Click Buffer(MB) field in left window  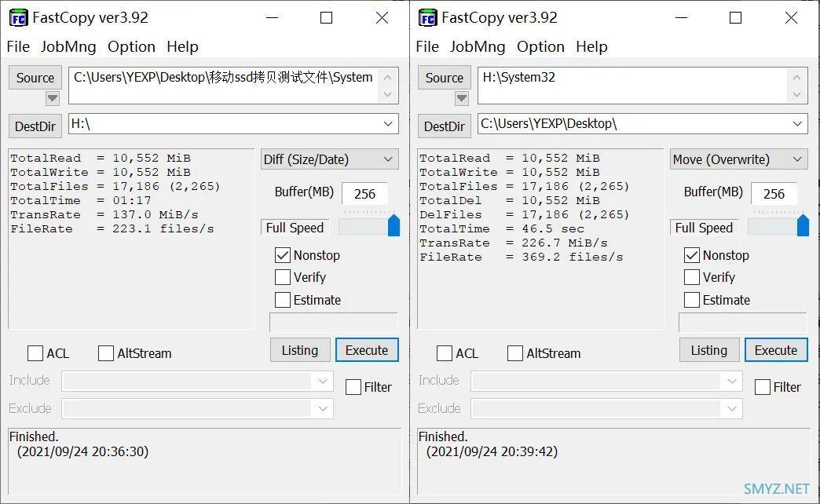364,194
